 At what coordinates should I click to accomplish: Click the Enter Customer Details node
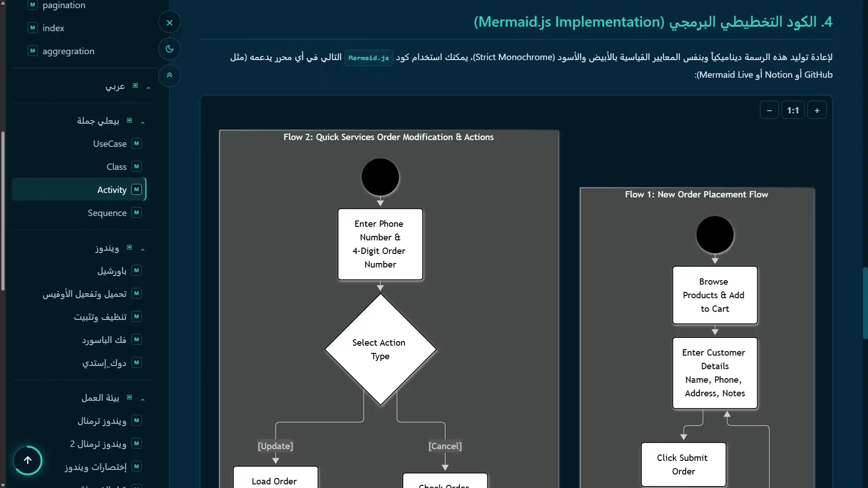click(x=715, y=373)
